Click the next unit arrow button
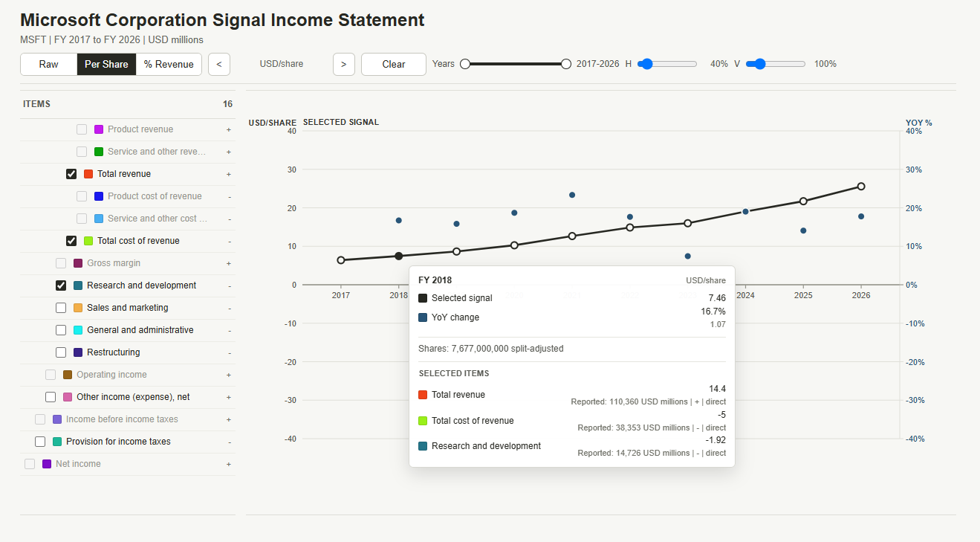 click(343, 64)
